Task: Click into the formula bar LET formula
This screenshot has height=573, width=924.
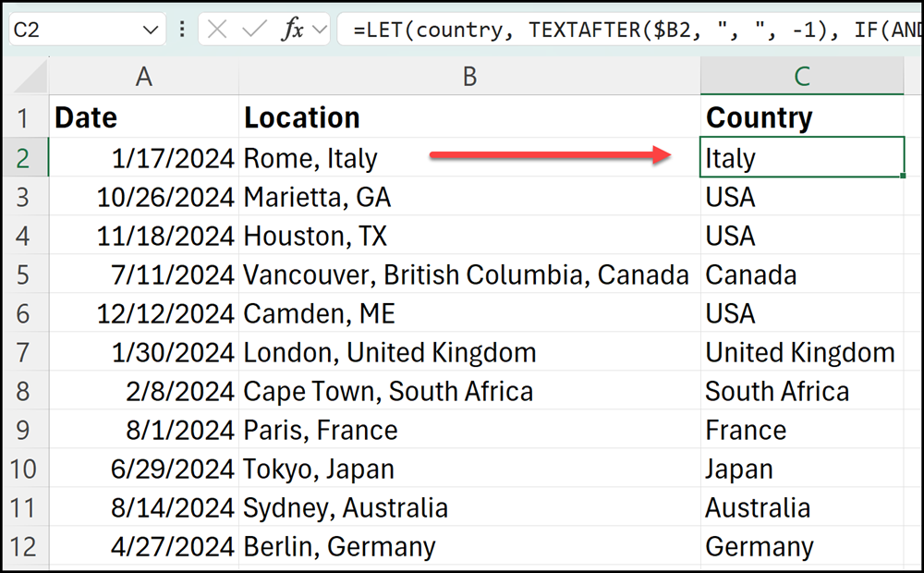Action: click(630, 29)
